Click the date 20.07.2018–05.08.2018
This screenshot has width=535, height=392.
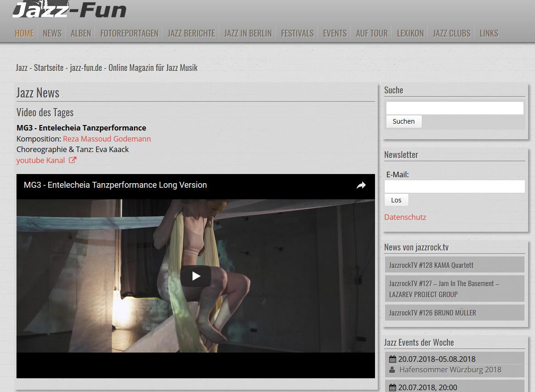(437, 359)
